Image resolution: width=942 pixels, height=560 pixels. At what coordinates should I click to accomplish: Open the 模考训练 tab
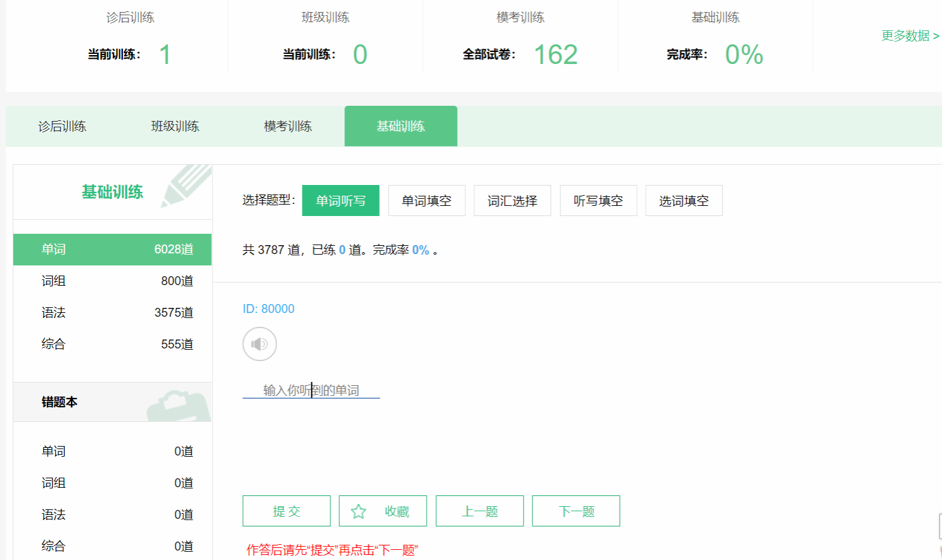pos(288,127)
